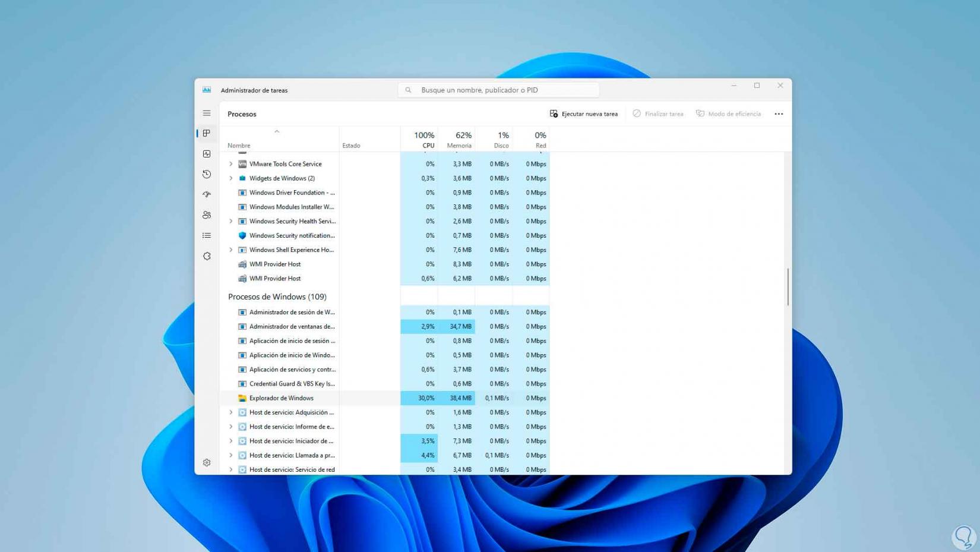980x552 pixels.
Task: Select the Administrador de ventanas de... row
Action: 384,326
